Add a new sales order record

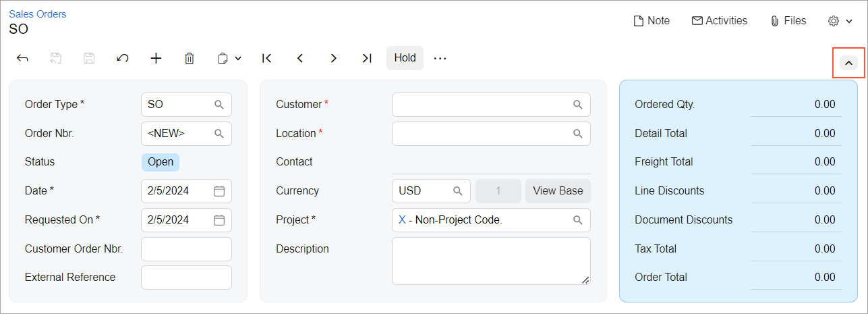(156, 58)
